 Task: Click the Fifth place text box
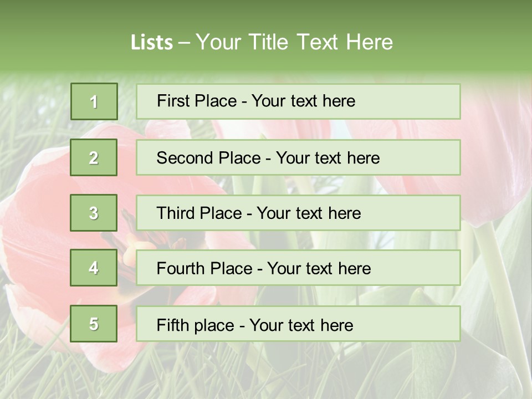(298, 324)
